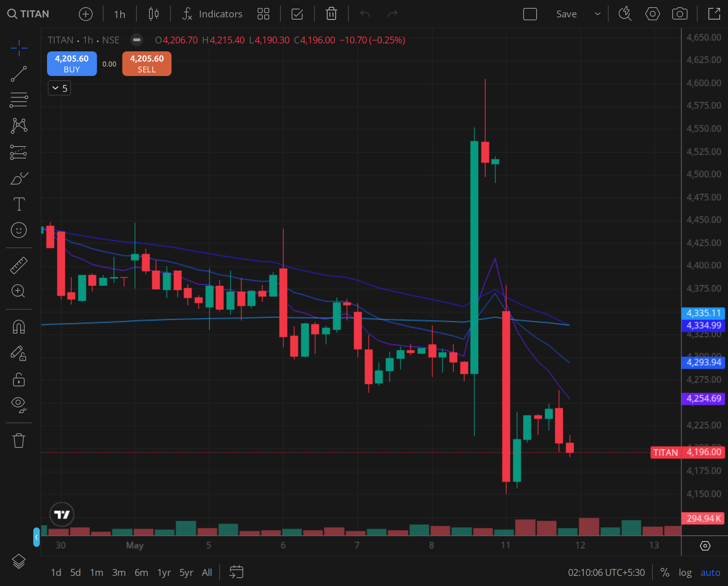Open the TITAN symbol search

(28, 14)
